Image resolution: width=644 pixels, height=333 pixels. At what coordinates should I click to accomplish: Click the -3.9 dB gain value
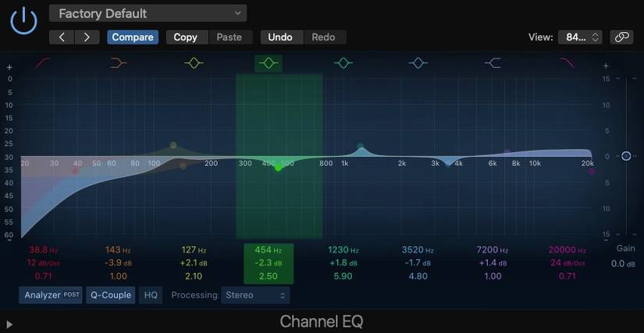[x=119, y=263]
